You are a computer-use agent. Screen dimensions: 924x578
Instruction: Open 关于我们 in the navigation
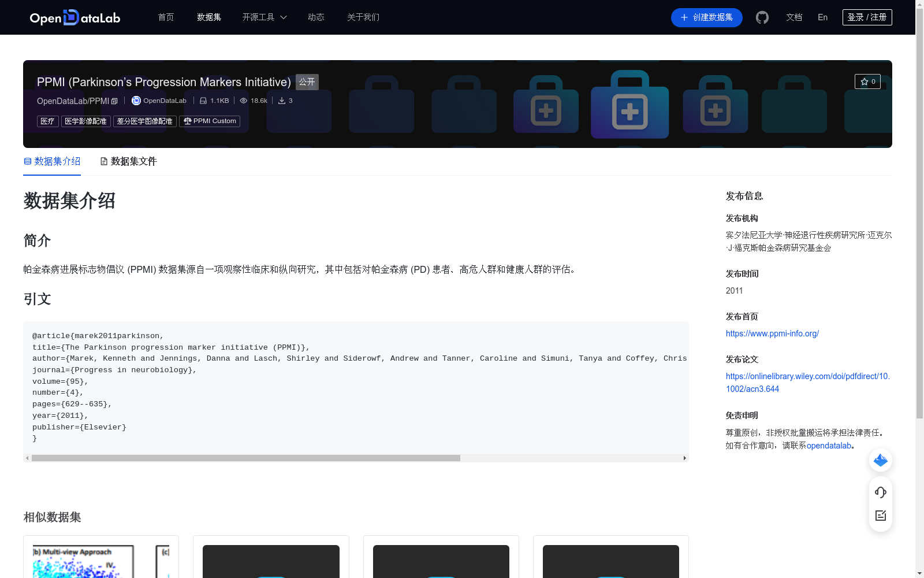[x=363, y=17]
